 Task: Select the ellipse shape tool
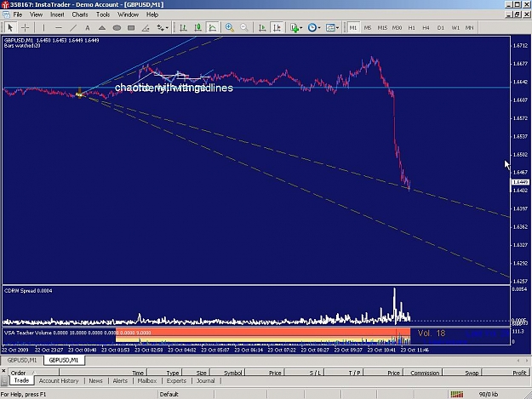[x=117, y=28]
